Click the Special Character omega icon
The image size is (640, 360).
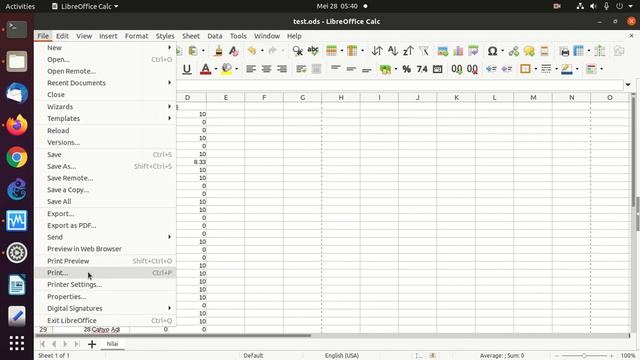(x=492, y=51)
